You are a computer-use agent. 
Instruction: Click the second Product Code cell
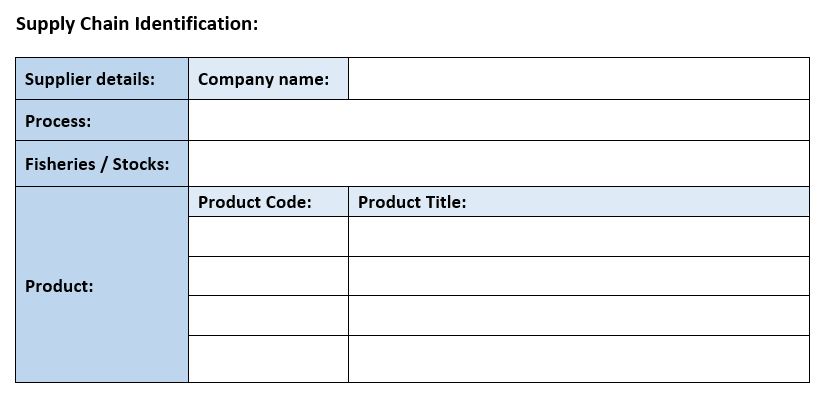pyautogui.click(x=268, y=276)
